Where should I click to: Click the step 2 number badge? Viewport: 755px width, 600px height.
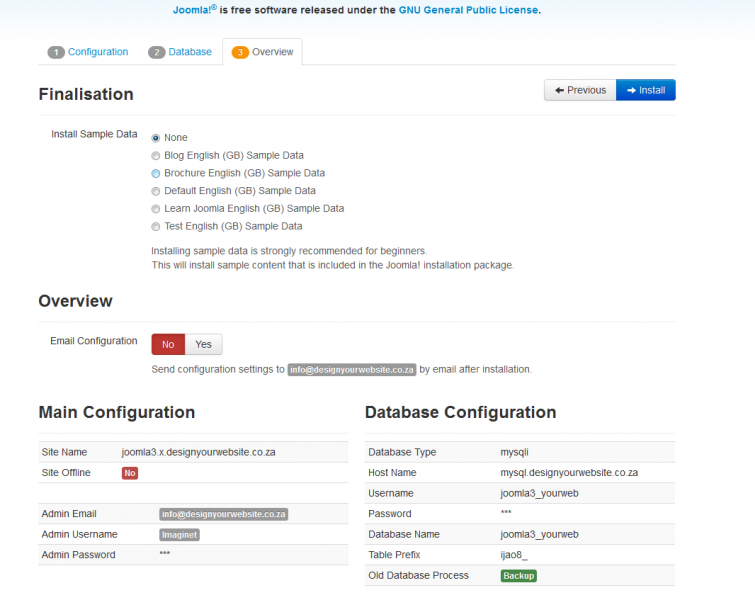click(156, 52)
